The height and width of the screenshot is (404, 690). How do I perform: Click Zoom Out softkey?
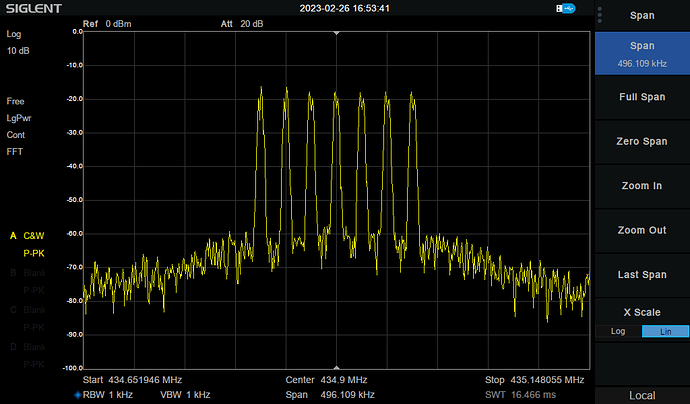(642, 231)
